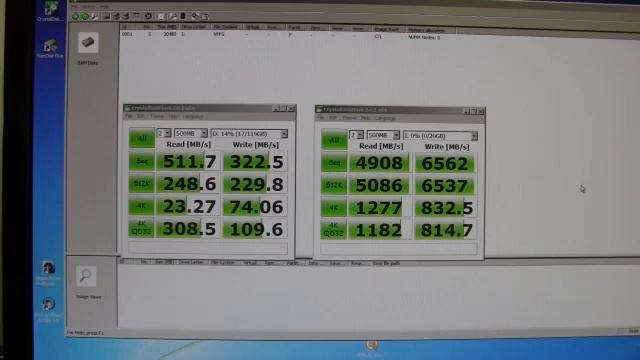Click the first green circle toolbar icon
Image resolution: width=640 pixels, height=360 pixels.
point(75,16)
